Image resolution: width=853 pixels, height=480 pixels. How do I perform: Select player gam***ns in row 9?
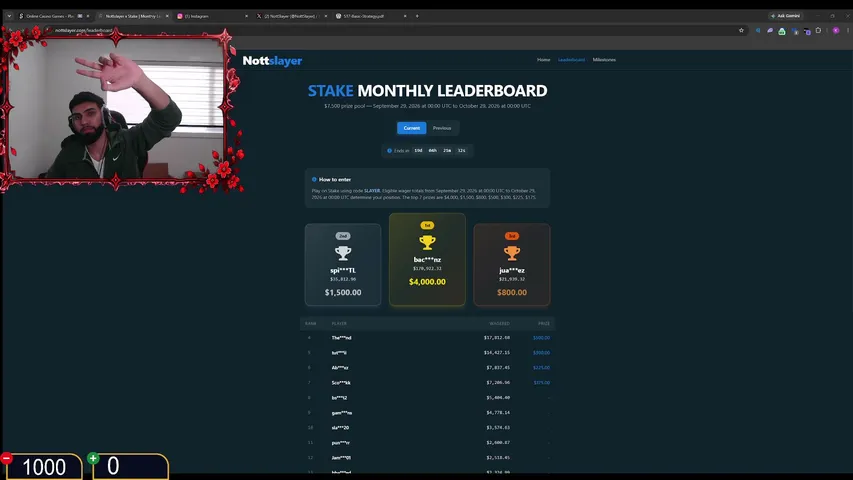(342, 413)
